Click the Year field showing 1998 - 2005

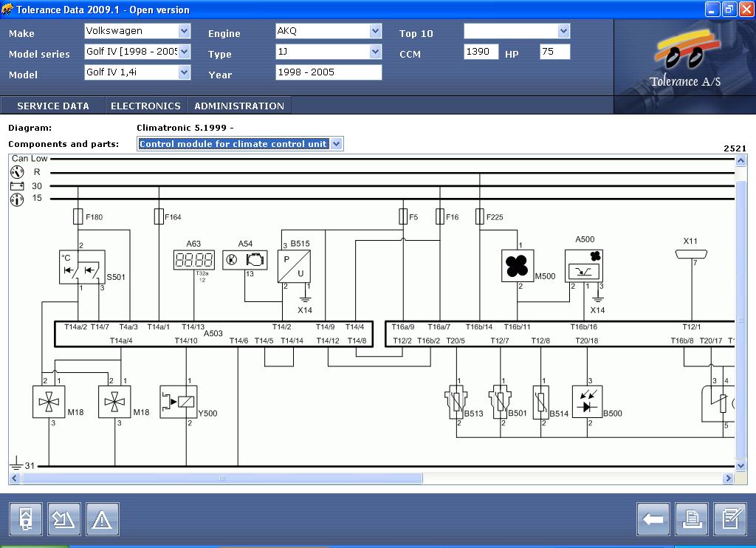(x=329, y=72)
